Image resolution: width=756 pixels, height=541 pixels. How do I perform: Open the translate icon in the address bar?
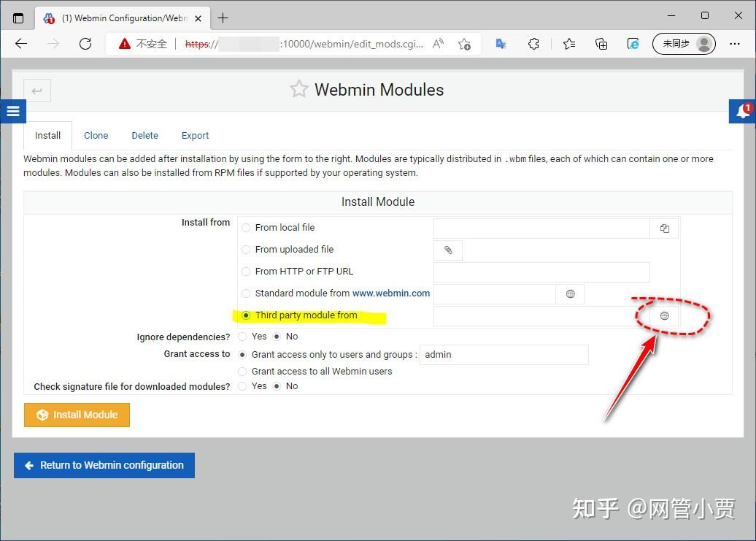coord(500,44)
